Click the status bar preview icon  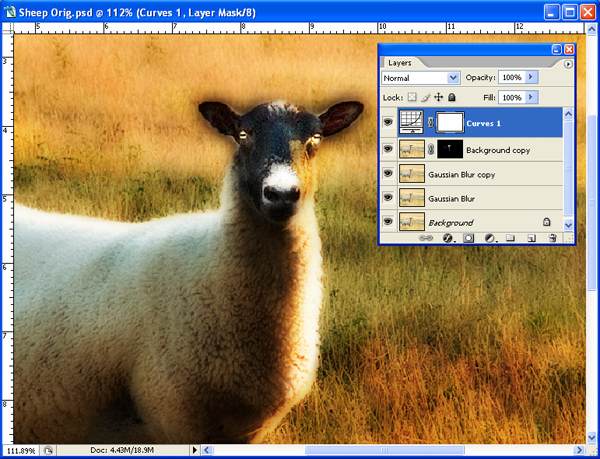point(48,450)
